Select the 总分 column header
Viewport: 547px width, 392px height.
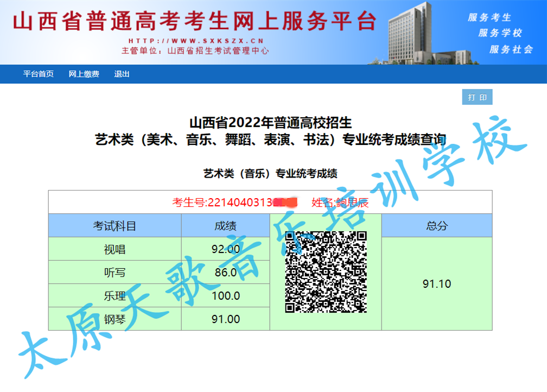[x=437, y=226]
